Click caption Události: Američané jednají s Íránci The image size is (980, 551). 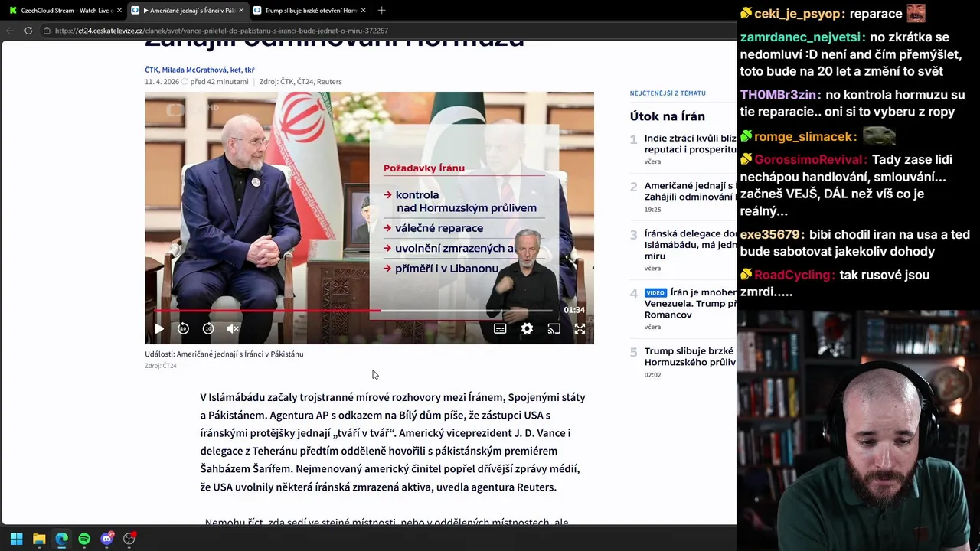224,354
